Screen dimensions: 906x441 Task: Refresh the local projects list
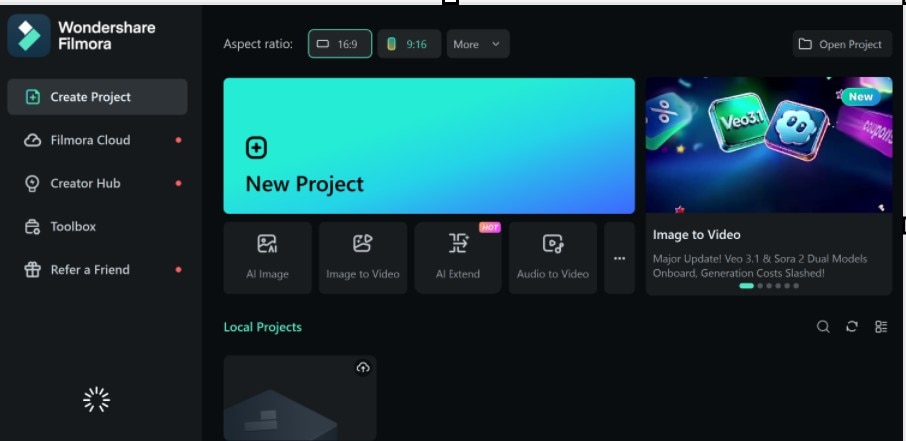pos(852,327)
